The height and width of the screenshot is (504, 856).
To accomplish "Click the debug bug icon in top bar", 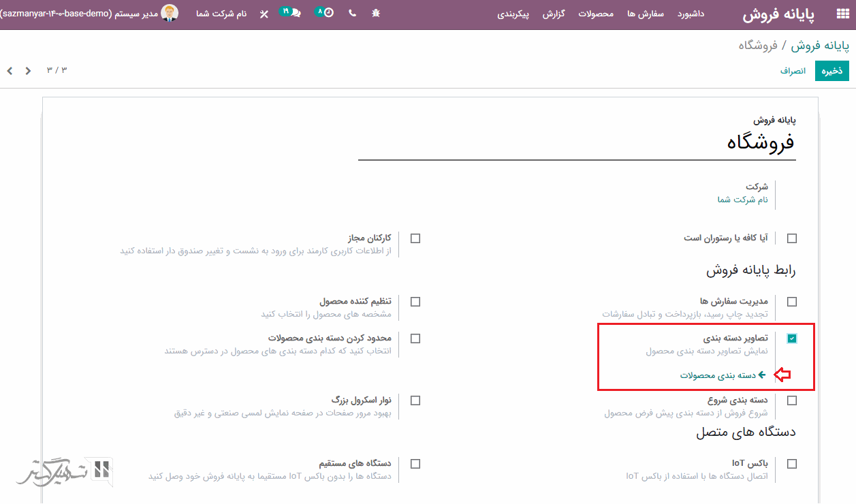I will (377, 13).
